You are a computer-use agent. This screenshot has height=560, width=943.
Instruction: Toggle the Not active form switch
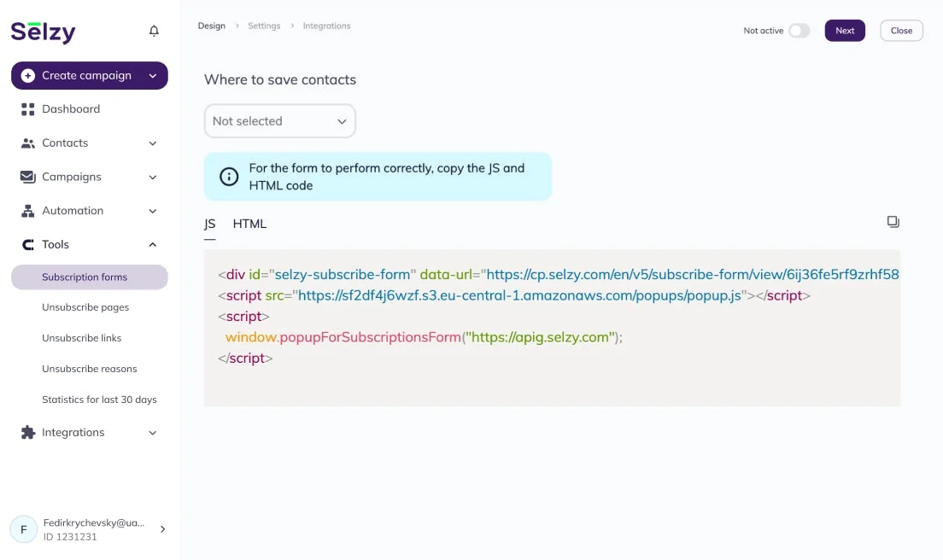(799, 31)
